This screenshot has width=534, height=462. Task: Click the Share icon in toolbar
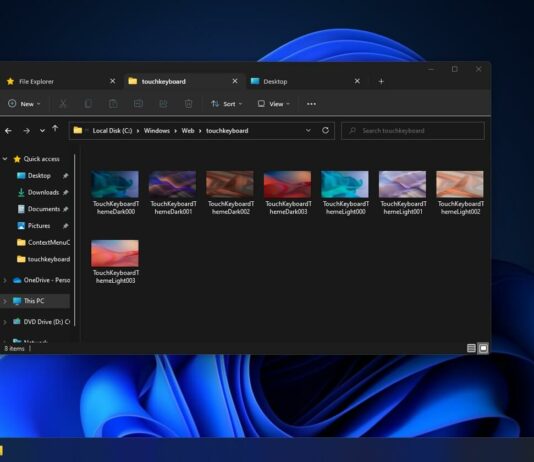(x=163, y=104)
